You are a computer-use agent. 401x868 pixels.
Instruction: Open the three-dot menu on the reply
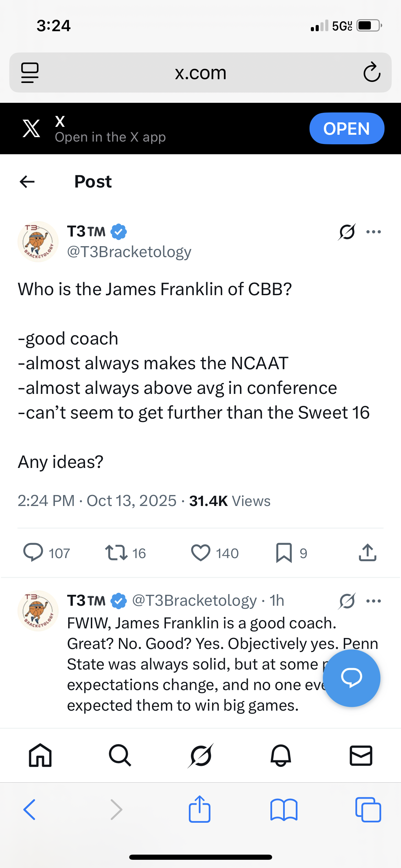point(374,601)
